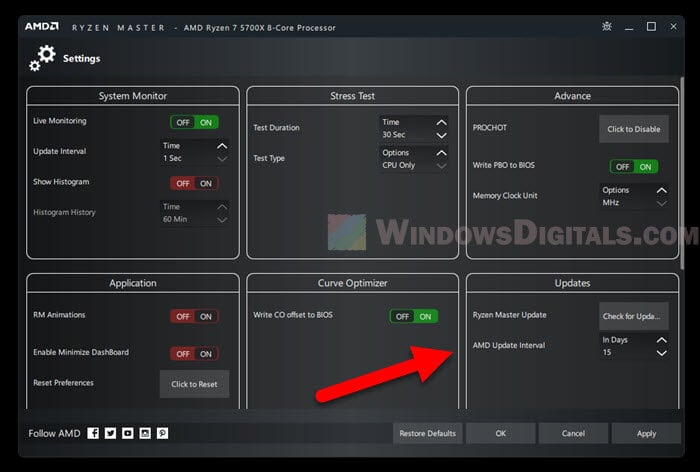Change Memory Clock Unit with up arrow
Screen dimensions: 700x473
point(662,191)
